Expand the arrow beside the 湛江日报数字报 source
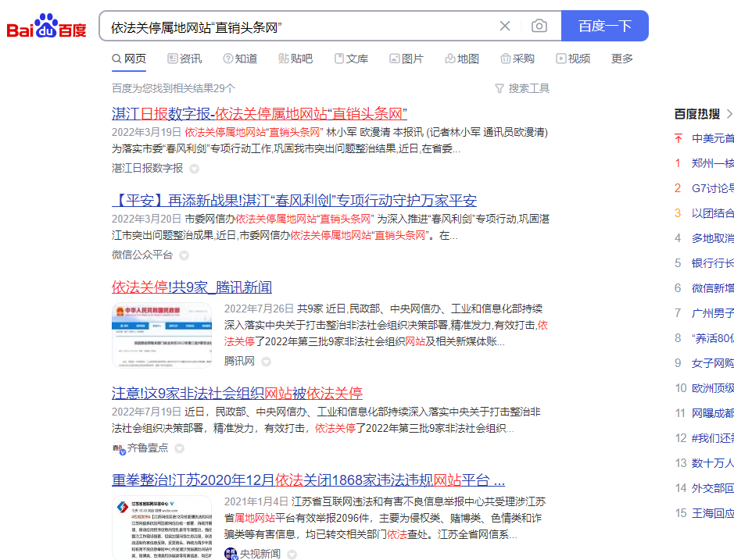Viewport: 734px width, 560px height. [x=195, y=169]
